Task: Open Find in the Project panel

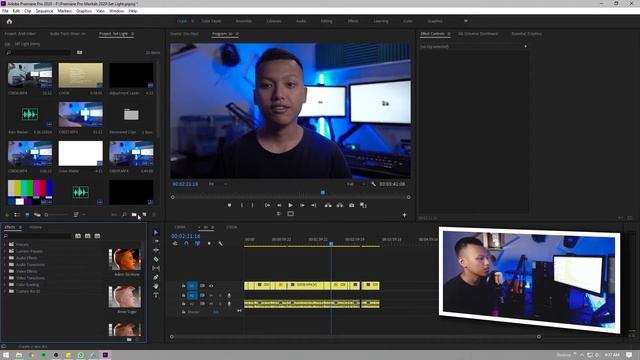Action: 124,215
